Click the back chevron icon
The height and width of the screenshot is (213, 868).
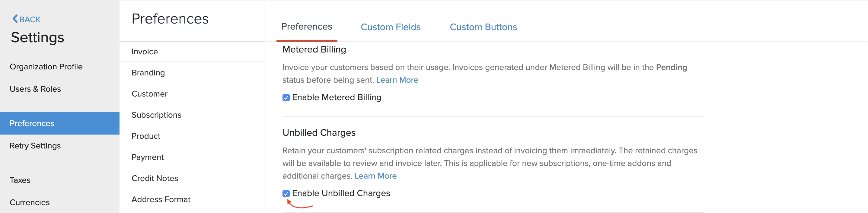(14, 19)
